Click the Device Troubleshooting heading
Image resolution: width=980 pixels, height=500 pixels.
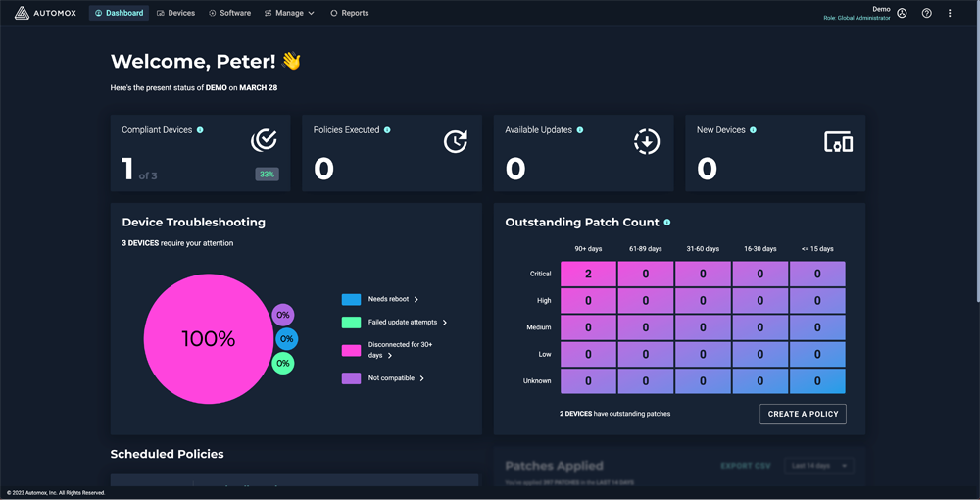pyautogui.click(x=194, y=222)
